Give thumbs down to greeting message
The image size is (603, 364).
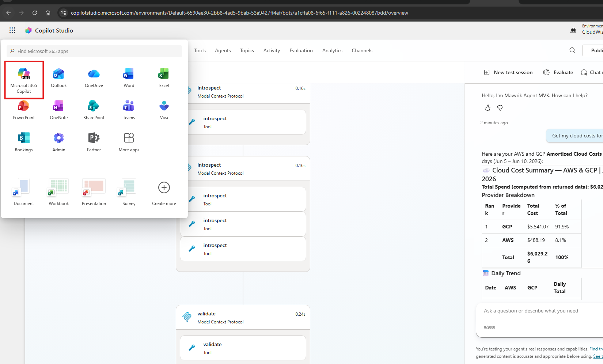coord(500,108)
